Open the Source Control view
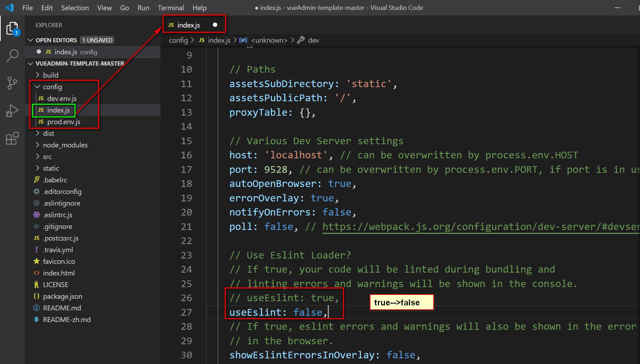The width and height of the screenshot is (640, 364). (x=12, y=83)
